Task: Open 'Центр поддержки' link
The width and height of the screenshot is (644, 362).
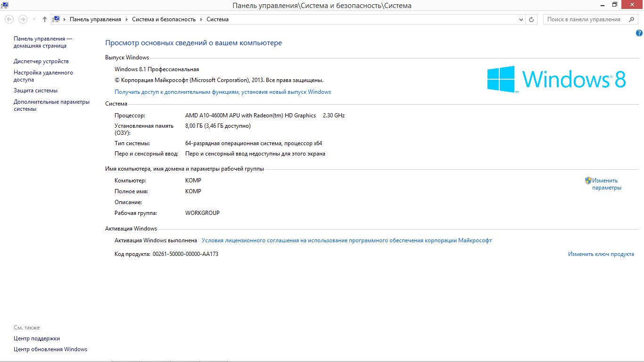Action: pos(37,338)
